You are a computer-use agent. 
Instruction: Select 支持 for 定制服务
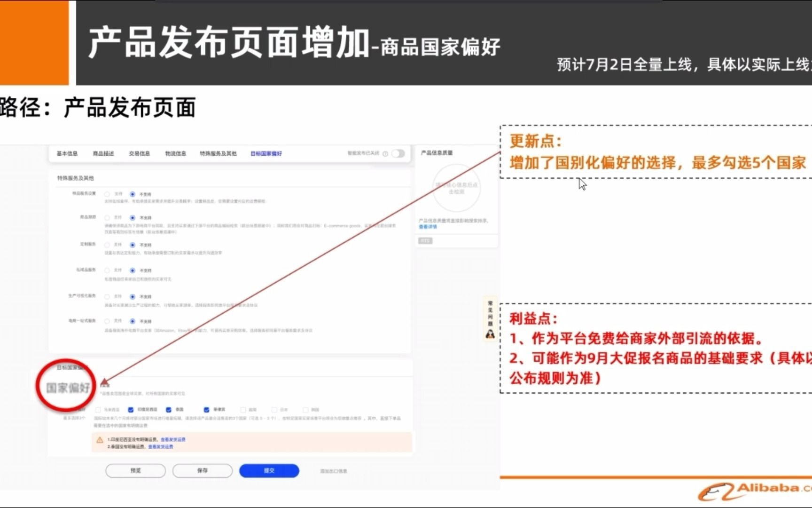pos(107,245)
